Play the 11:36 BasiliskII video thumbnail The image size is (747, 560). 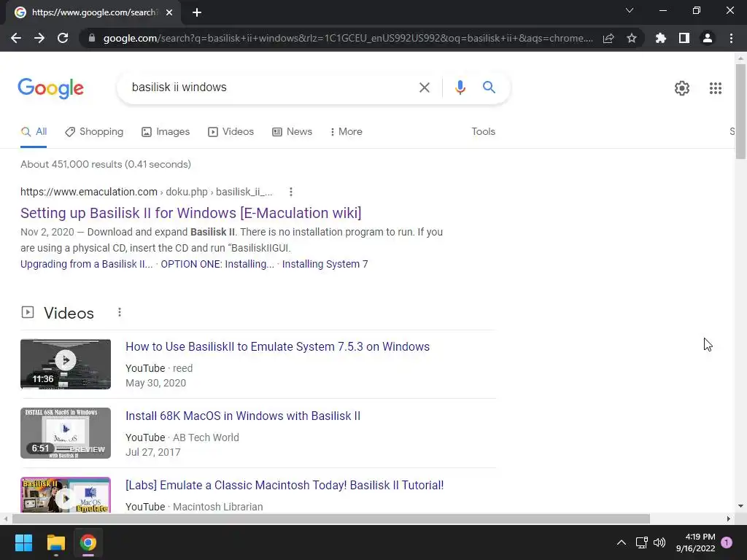pyautogui.click(x=66, y=365)
